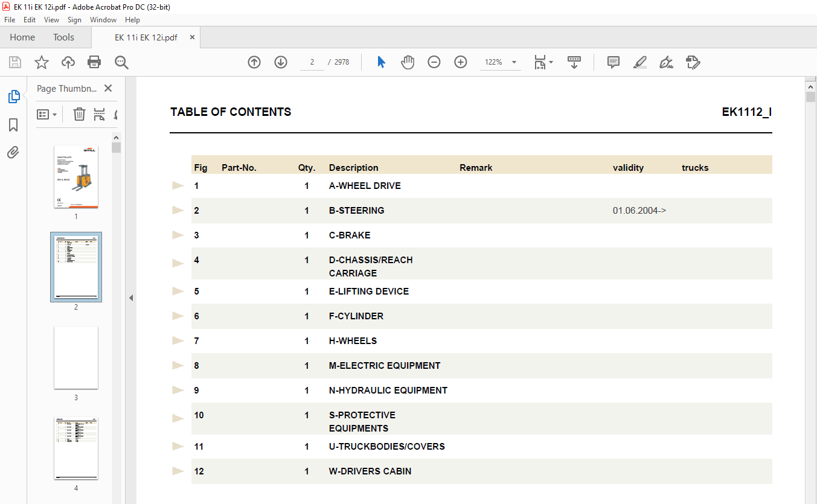Zoom out with minus icon
This screenshot has width=817, height=504.
[x=434, y=62]
